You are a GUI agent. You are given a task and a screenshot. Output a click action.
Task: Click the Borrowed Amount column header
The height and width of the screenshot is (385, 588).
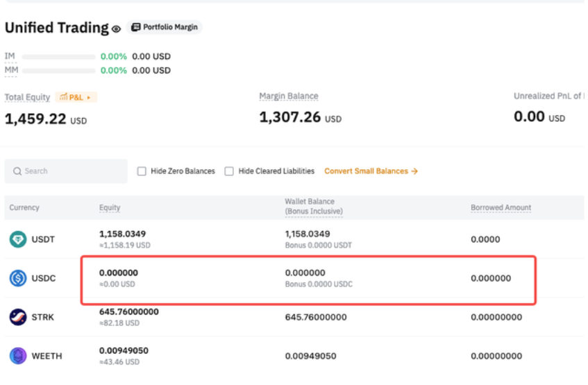pos(501,207)
